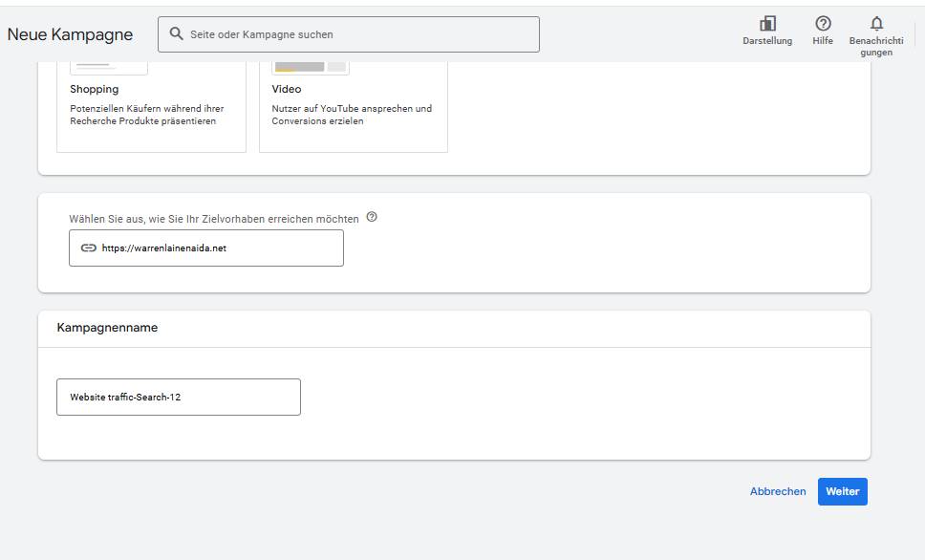Viewport: 925px width, 560px height.
Task: Click the chain link icon in URL field
Action: pos(89,248)
